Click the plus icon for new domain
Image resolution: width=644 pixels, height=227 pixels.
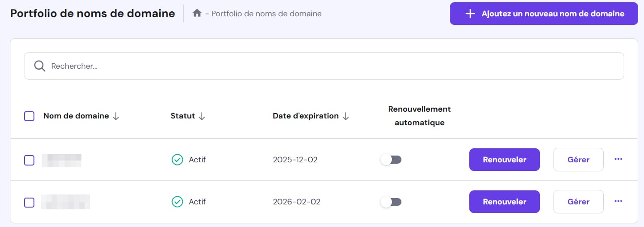point(470,14)
